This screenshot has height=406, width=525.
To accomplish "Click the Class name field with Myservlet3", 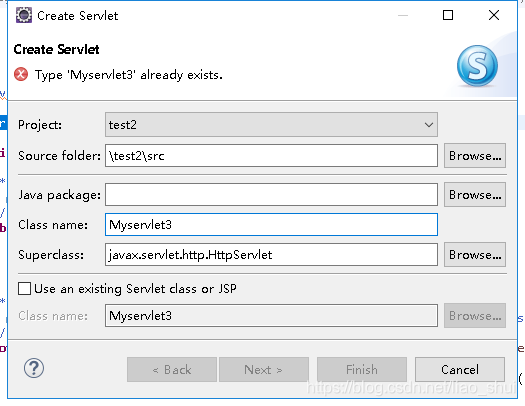I will point(271,224).
